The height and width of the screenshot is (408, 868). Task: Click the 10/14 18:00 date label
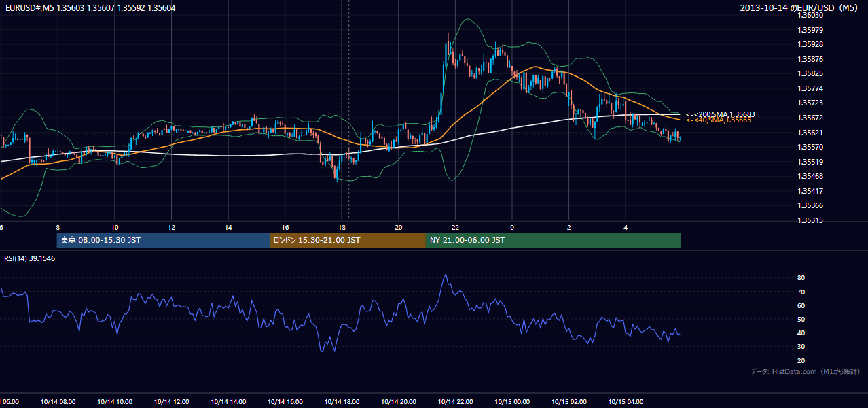(342, 401)
